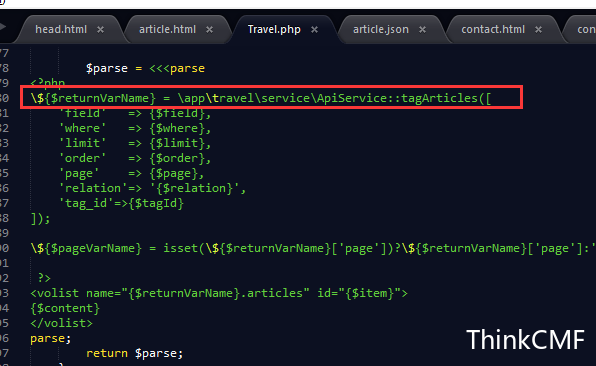The height and width of the screenshot is (366, 596).
Task: Place cursor on the 'where' => {$where} line
Action: (x=135, y=128)
